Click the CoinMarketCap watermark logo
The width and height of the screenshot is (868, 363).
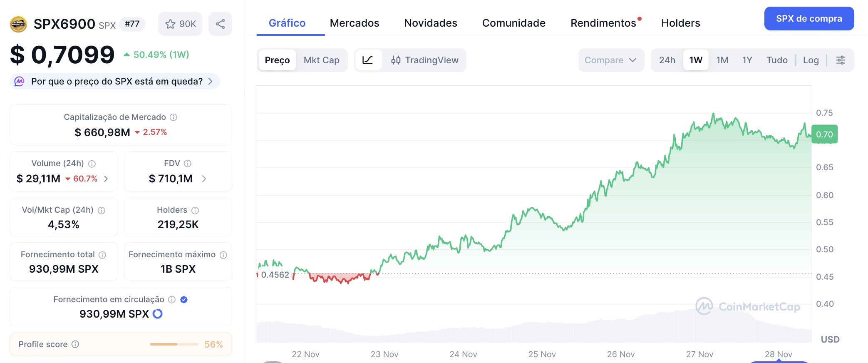[704, 307]
